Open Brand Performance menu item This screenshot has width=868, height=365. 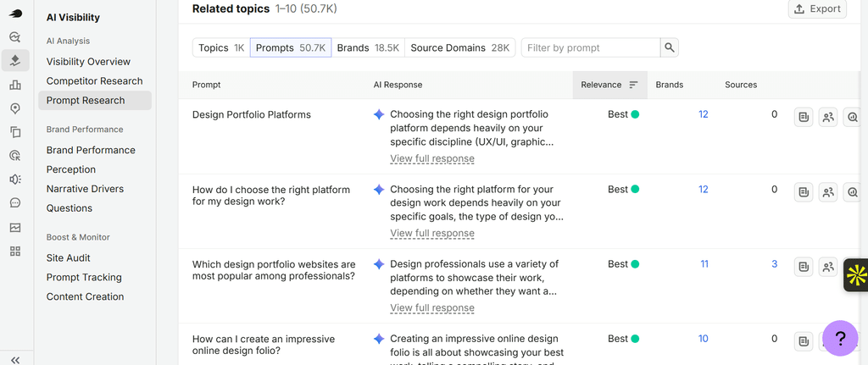click(x=91, y=150)
